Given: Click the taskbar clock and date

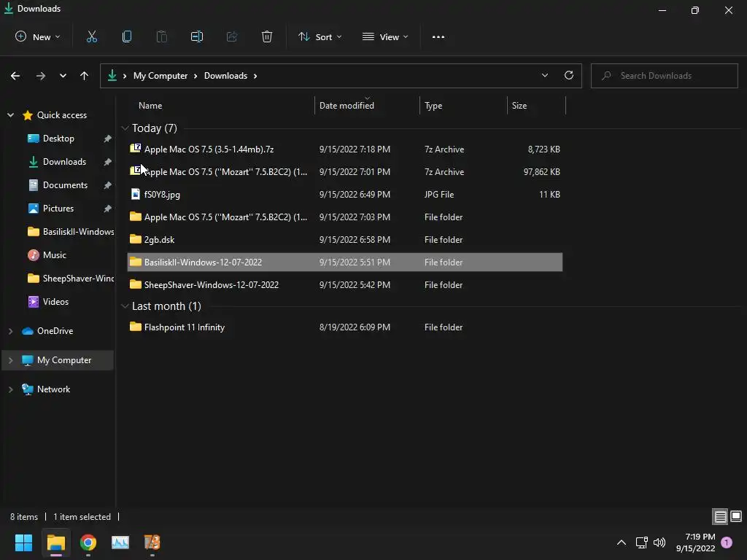Looking at the screenshot, I should tap(695, 542).
